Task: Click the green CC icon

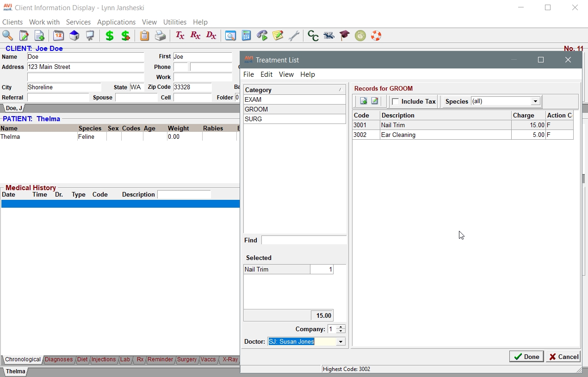Action: [x=313, y=36]
